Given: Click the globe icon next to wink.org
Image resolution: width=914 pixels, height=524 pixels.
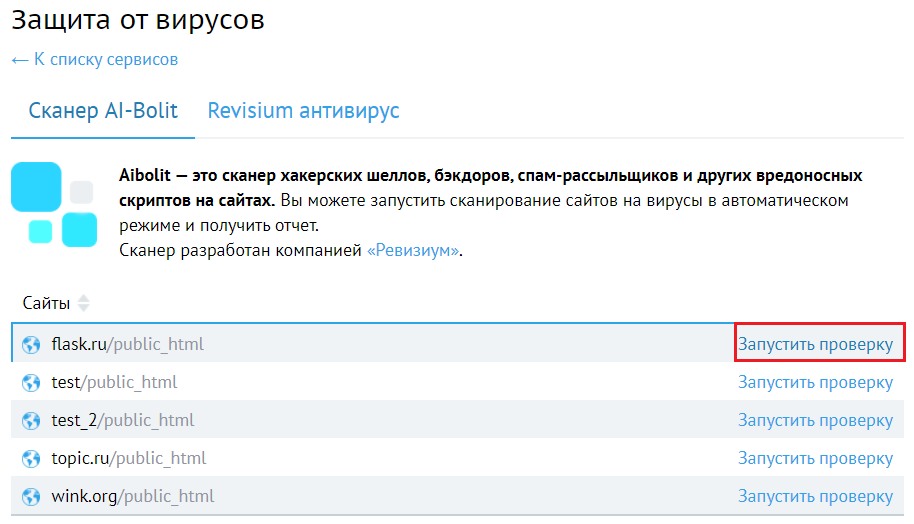Looking at the screenshot, I should point(31,497).
